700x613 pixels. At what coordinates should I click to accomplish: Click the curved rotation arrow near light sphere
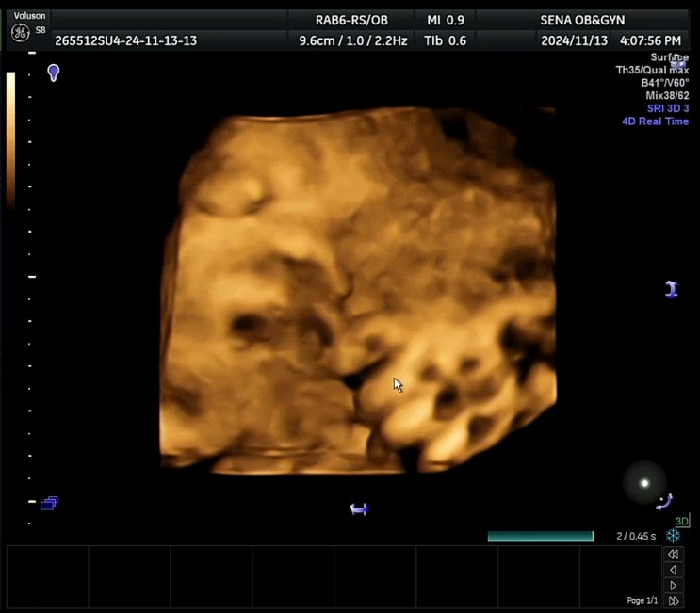[x=664, y=502]
